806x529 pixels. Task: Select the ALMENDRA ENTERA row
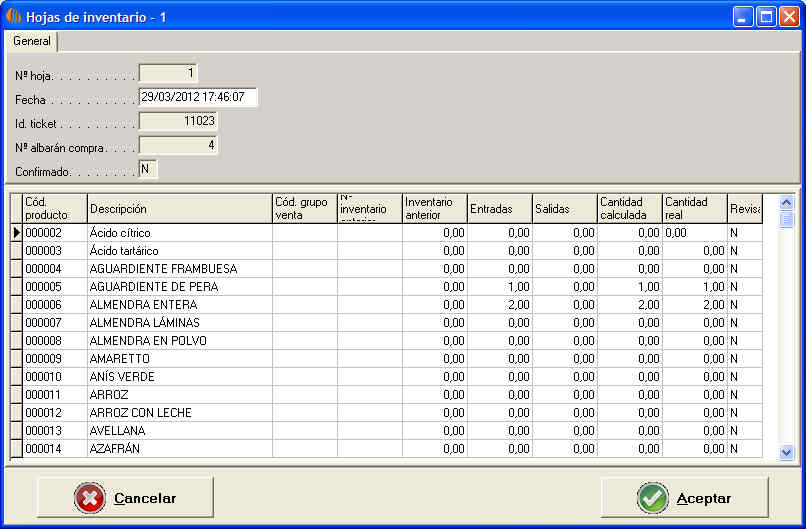(180, 305)
